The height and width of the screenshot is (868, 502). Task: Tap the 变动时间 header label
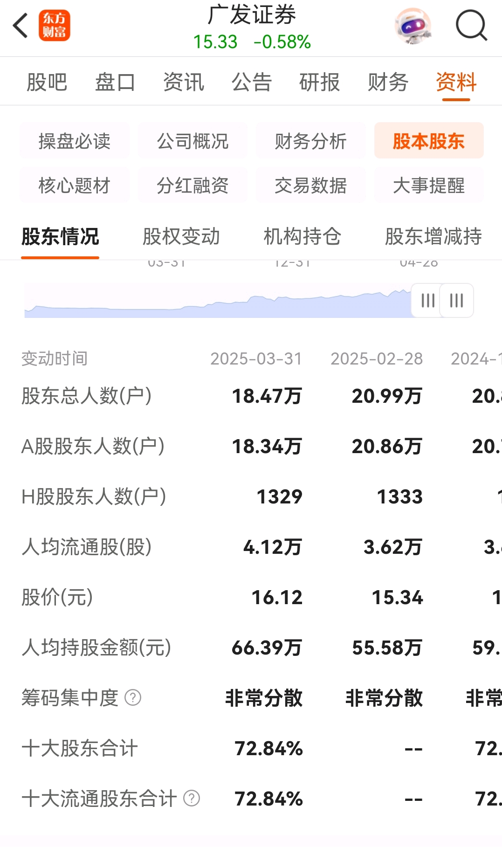pos(55,358)
